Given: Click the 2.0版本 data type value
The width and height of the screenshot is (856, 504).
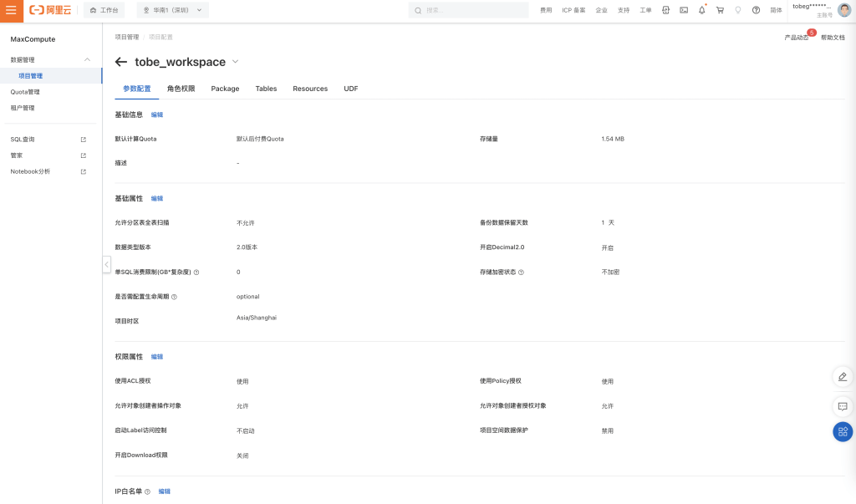Looking at the screenshot, I should tap(247, 247).
